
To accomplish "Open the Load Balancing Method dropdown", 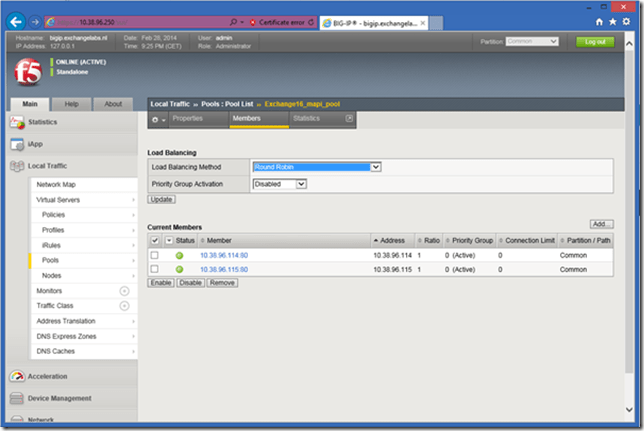I will pyautogui.click(x=316, y=167).
